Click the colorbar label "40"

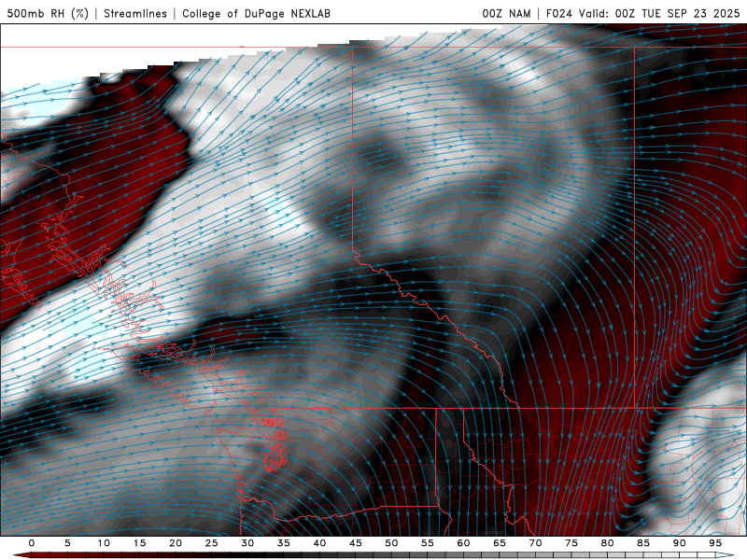point(319,543)
